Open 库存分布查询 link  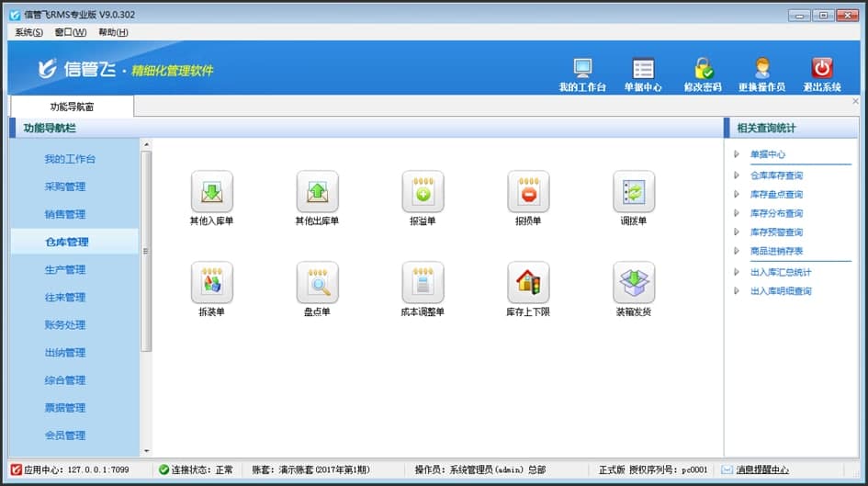(776, 213)
